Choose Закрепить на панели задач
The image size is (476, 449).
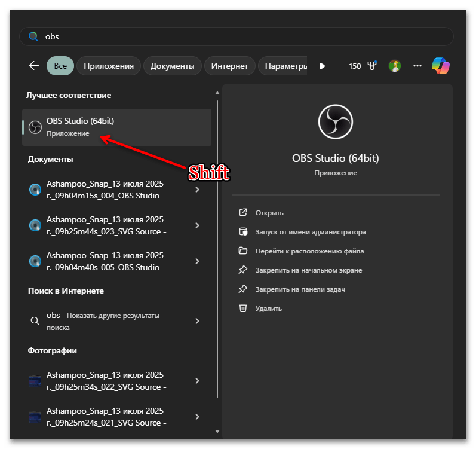pyautogui.click(x=300, y=289)
